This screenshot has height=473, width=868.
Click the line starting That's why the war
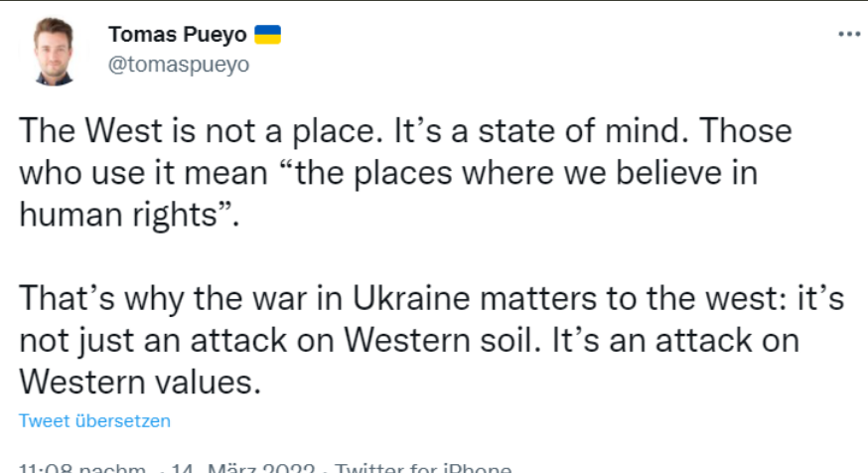click(x=431, y=298)
